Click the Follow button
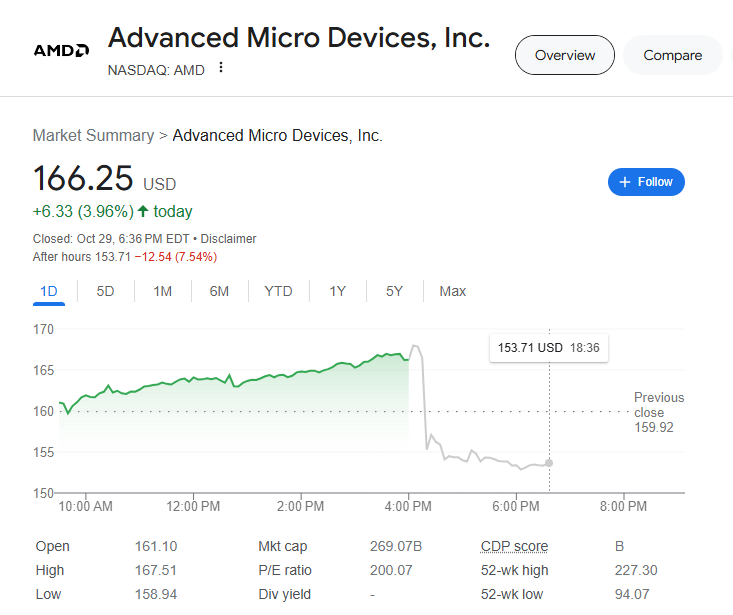Image resolution: width=733 pixels, height=615 pixels. tap(646, 182)
